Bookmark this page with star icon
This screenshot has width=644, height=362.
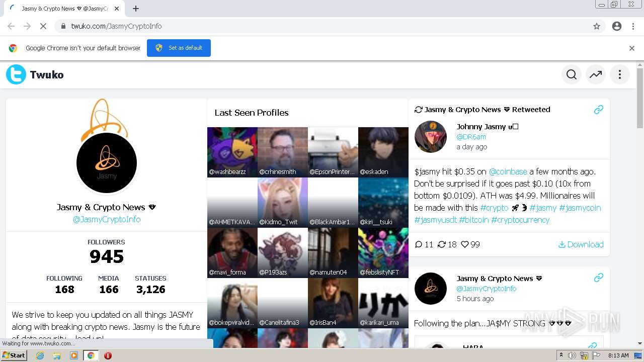[597, 26]
